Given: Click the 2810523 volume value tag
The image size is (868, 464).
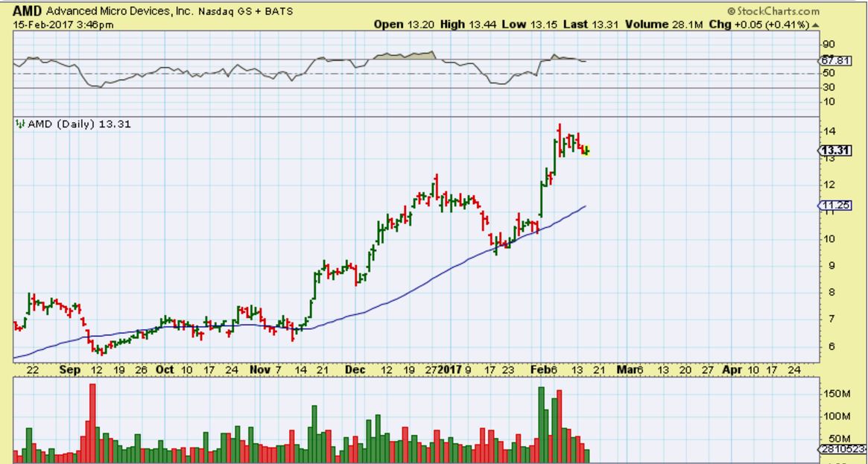Looking at the screenshot, I should [843, 448].
